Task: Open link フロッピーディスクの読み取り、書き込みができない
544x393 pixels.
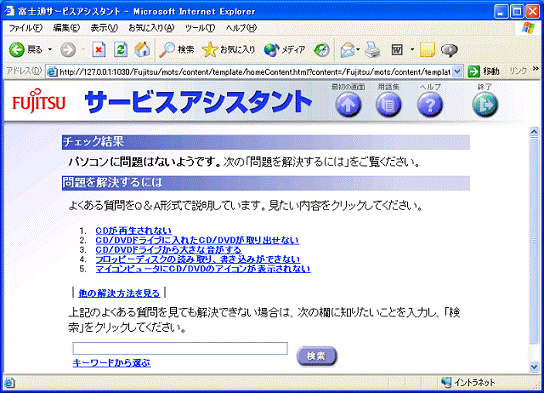Action: (198, 259)
